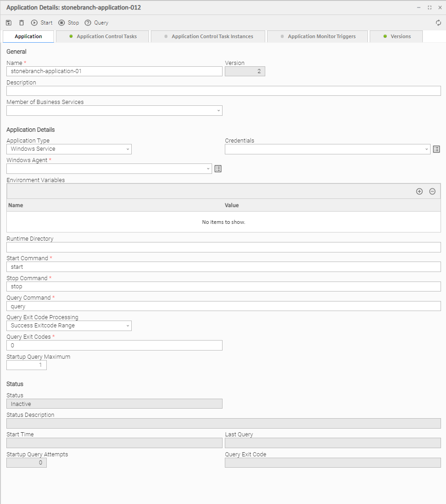Open the Versions tab

tap(396, 37)
